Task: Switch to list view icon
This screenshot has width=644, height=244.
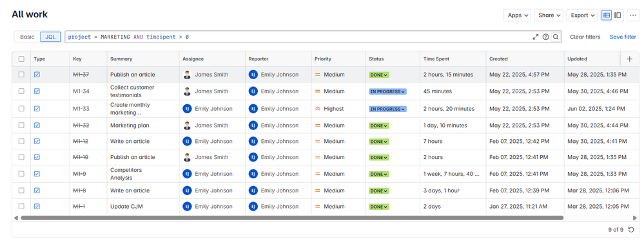Action: point(606,15)
